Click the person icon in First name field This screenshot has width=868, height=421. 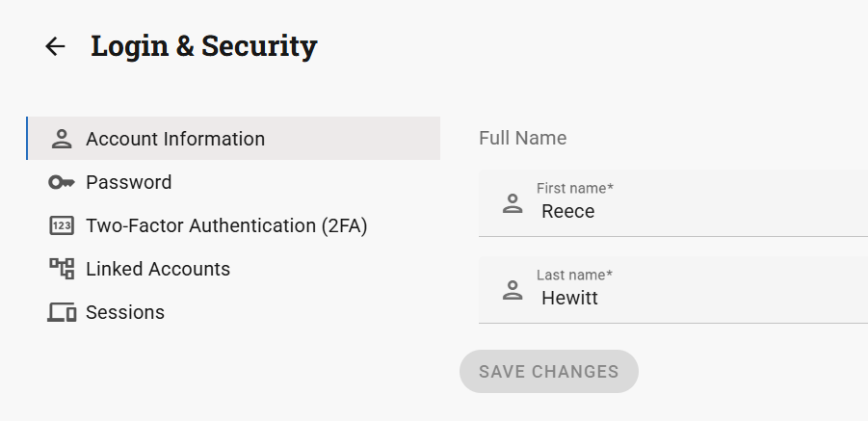pyautogui.click(x=513, y=203)
